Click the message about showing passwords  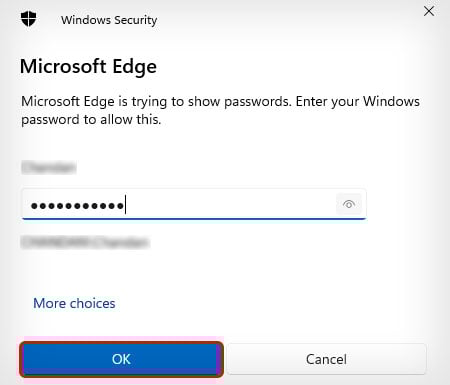(x=220, y=110)
